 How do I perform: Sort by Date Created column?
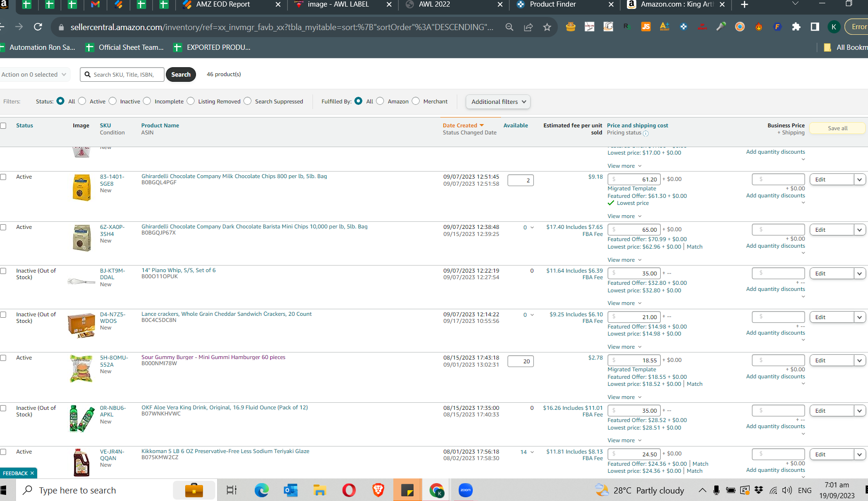[463, 125]
